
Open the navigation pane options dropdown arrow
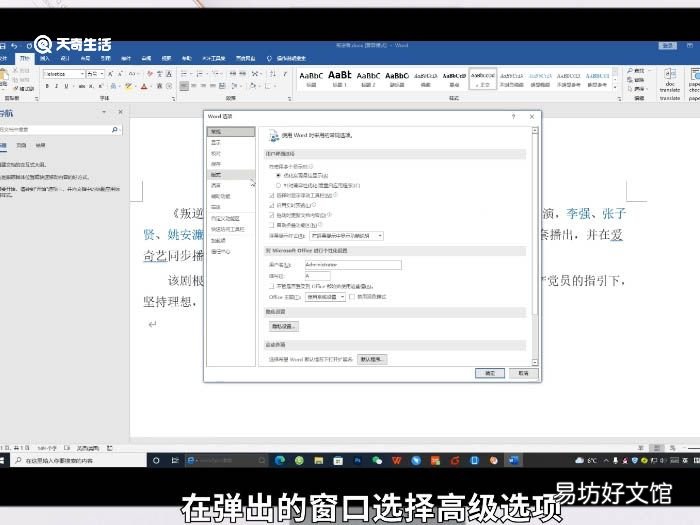point(104,112)
